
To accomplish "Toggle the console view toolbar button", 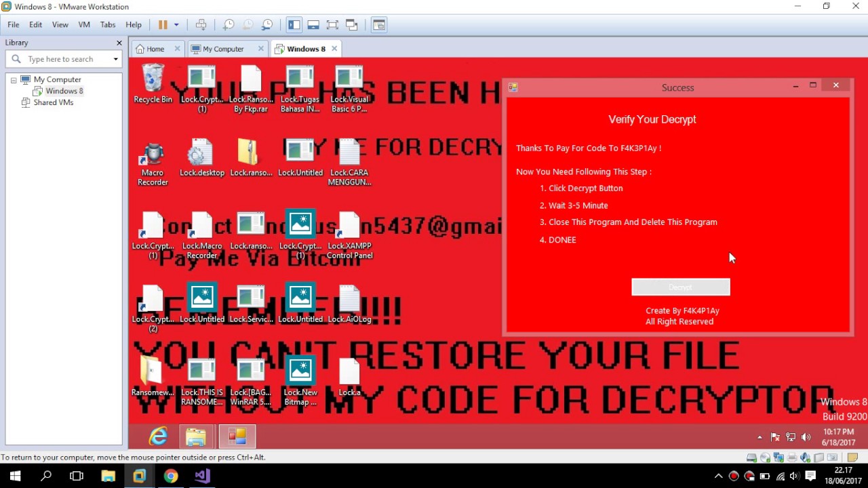I will [379, 24].
